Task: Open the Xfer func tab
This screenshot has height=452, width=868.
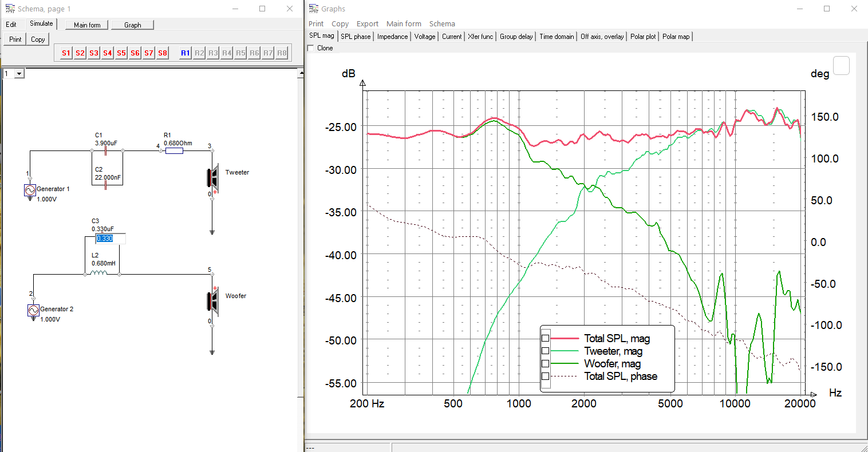Action: [480, 37]
